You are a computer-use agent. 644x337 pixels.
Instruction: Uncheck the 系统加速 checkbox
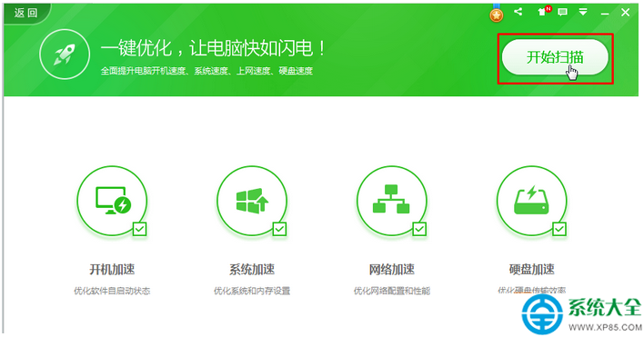click(x=279, y=229)
